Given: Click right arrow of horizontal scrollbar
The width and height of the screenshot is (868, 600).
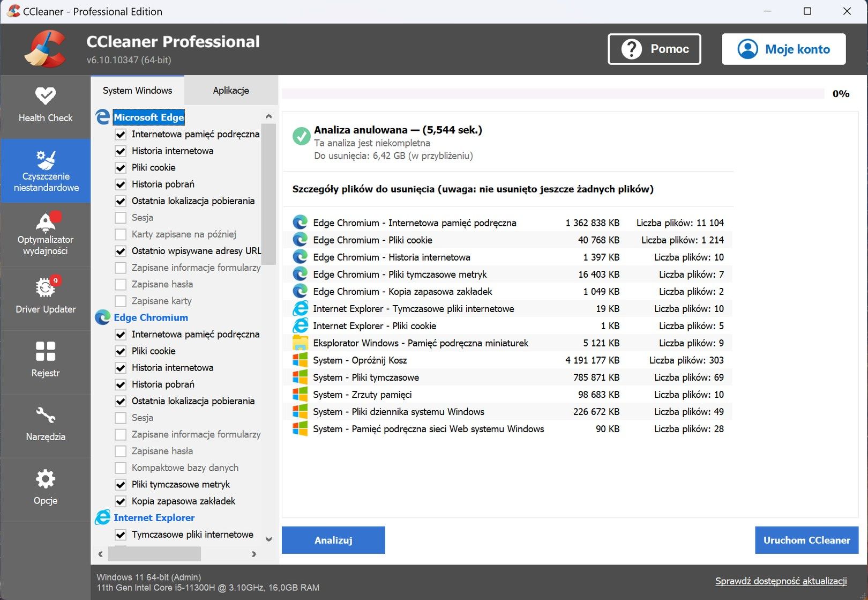Looking at the screenshot, I should pyautogui.click(x=254, y=554).
